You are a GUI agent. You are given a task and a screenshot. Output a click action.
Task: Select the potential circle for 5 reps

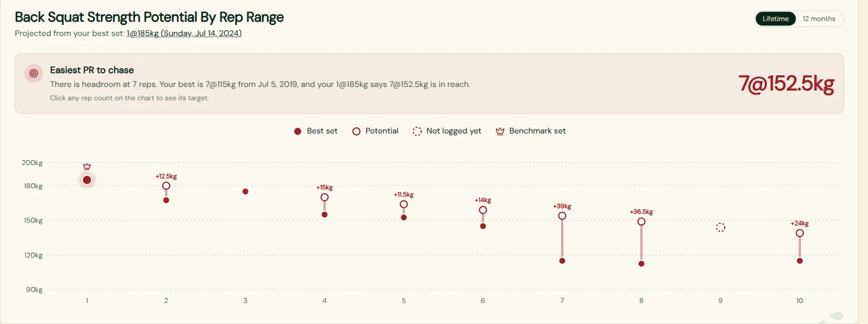[x=404, y=204]
